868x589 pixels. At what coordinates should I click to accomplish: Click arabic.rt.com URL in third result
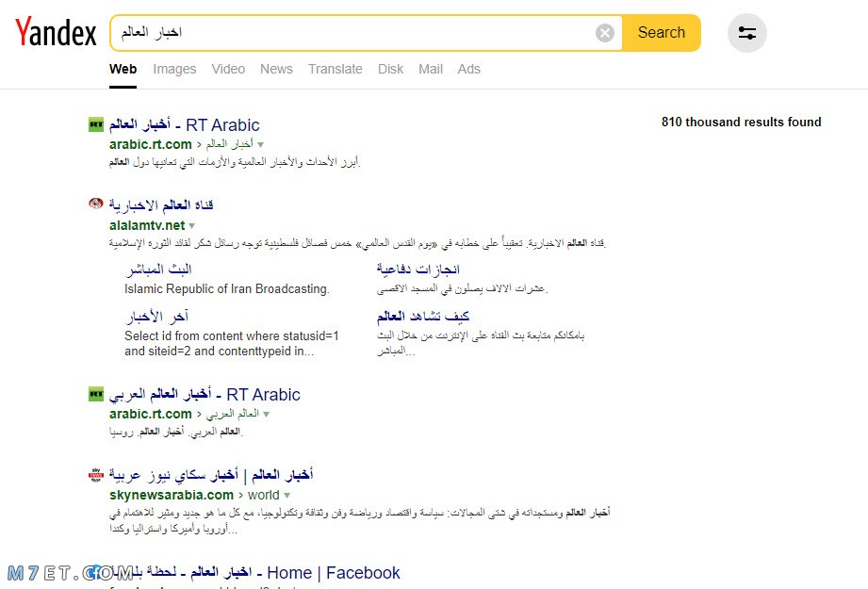[x=151, y=414]
